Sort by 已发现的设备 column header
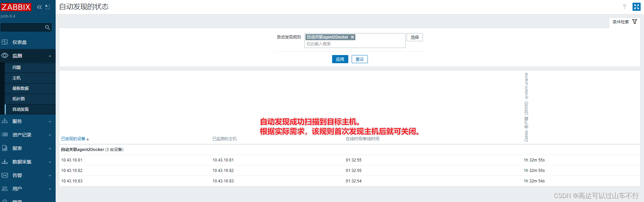The width and height of the screenshot is (644, 202). 75,139
